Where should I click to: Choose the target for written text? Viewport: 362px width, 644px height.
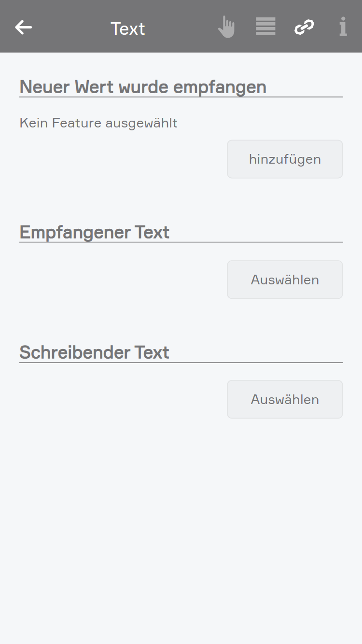[285, 399]
